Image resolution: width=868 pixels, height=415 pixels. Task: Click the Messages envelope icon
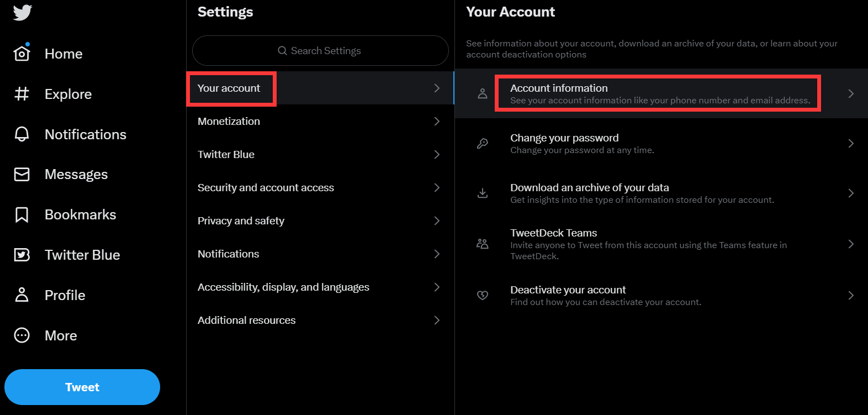pos(22,175)
